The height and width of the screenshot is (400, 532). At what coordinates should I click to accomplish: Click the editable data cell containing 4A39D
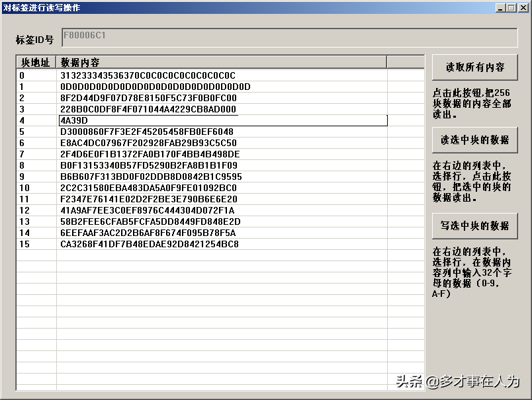(223, 120)
